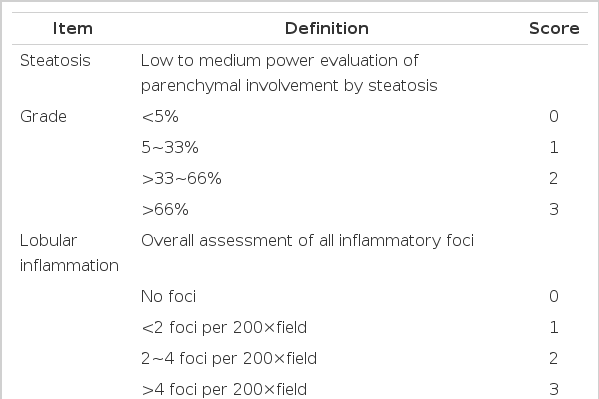This screenshot has height=399, width=599.
Task: Click score 2 in 2~4 foci row
Action: tap(554, 358)
